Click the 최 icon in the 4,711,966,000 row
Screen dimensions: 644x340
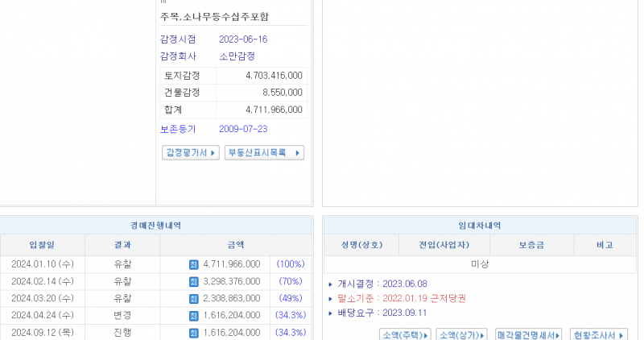[193, 264]
